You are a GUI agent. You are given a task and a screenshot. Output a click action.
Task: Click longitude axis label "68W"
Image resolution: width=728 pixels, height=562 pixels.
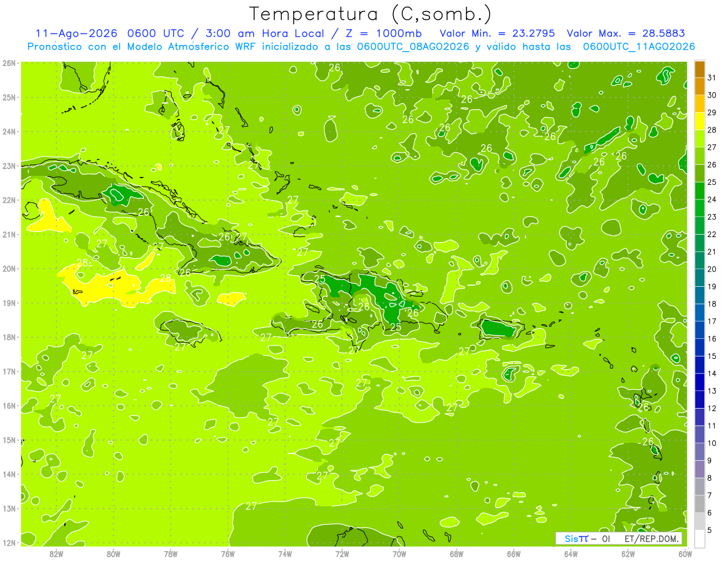tap(457, 554)
